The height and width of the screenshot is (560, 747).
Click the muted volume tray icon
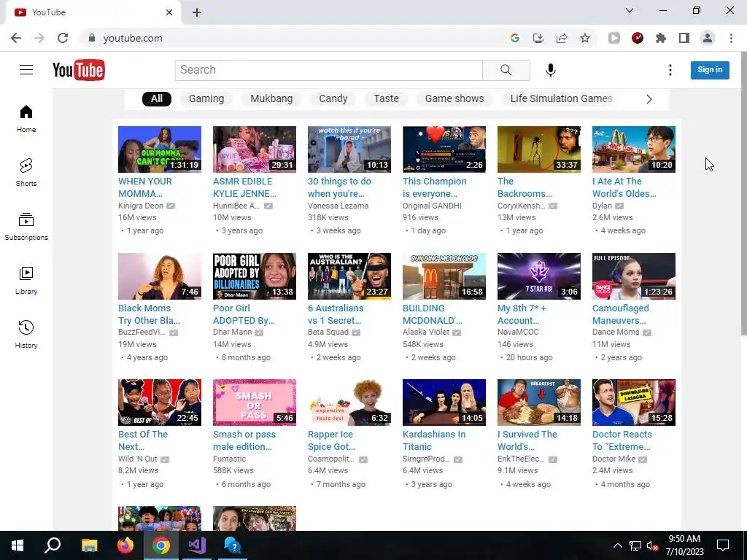pos(653,545)
